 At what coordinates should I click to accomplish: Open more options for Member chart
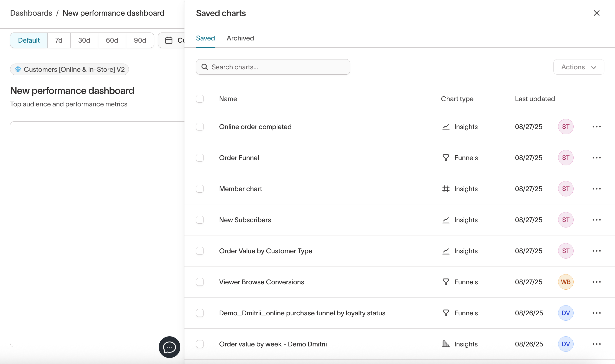click(x=596, y=189)
